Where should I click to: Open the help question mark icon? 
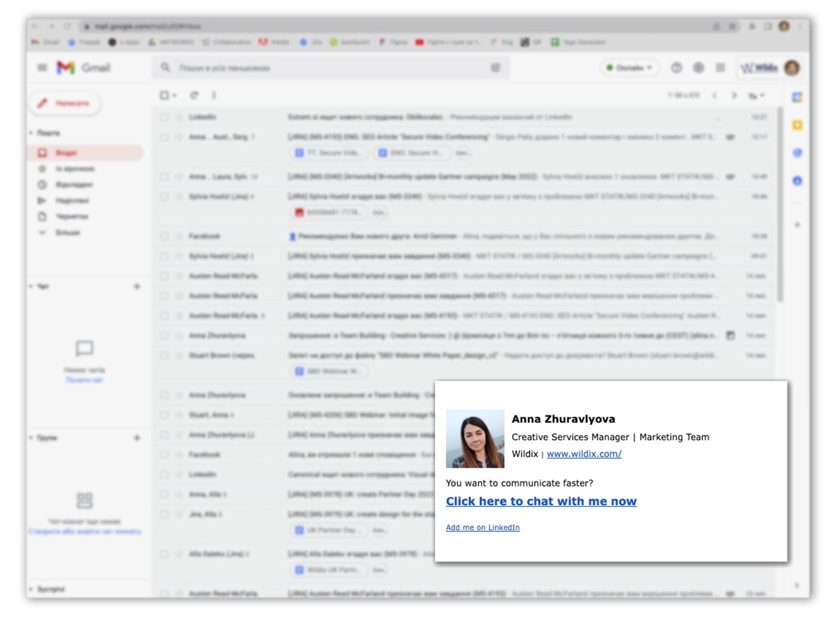[676, 68]
